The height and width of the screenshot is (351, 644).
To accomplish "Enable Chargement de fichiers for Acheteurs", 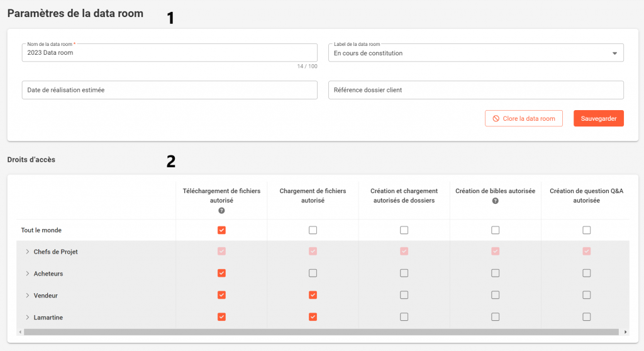I will [313, 273].
